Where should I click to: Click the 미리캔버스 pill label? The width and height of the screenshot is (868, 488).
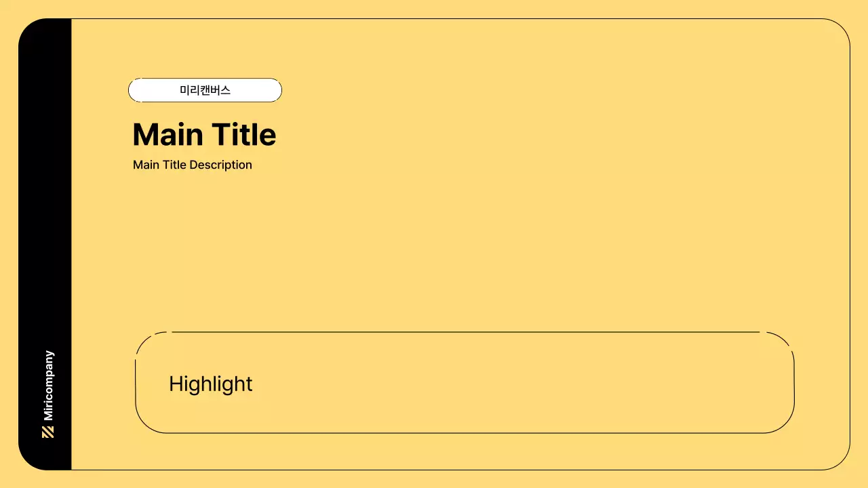pos(205,90)
